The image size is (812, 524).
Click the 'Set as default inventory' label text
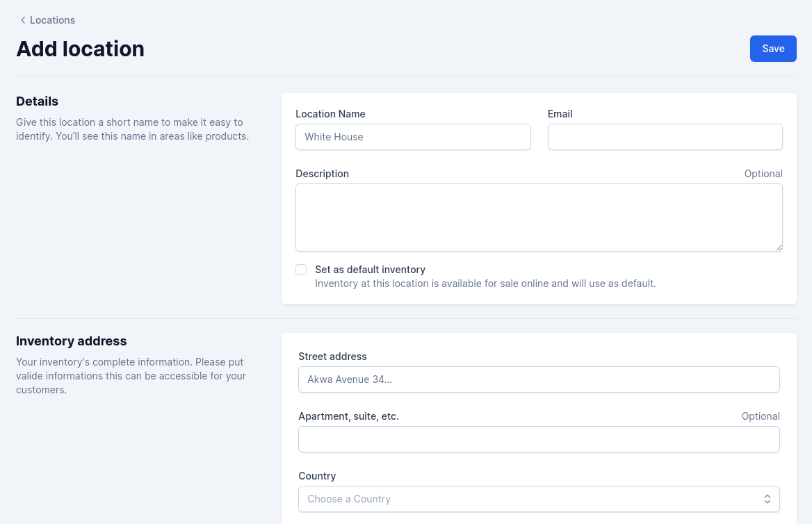(x=370, y=270)
